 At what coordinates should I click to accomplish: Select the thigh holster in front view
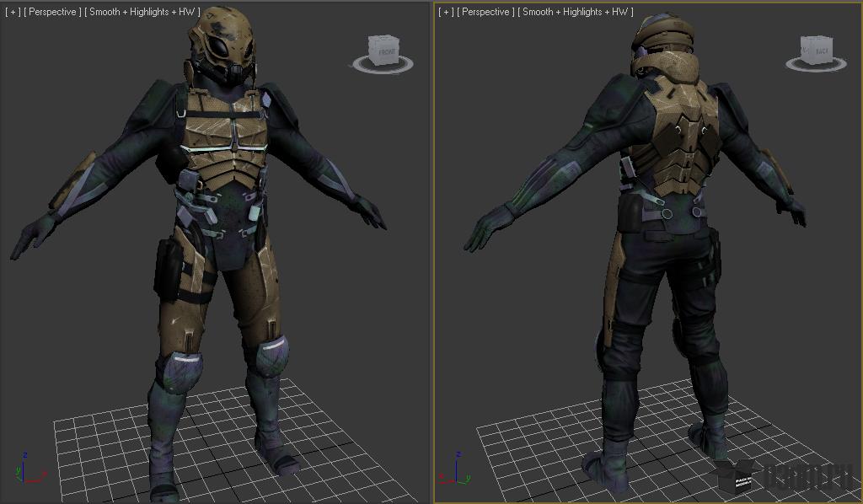169,270
